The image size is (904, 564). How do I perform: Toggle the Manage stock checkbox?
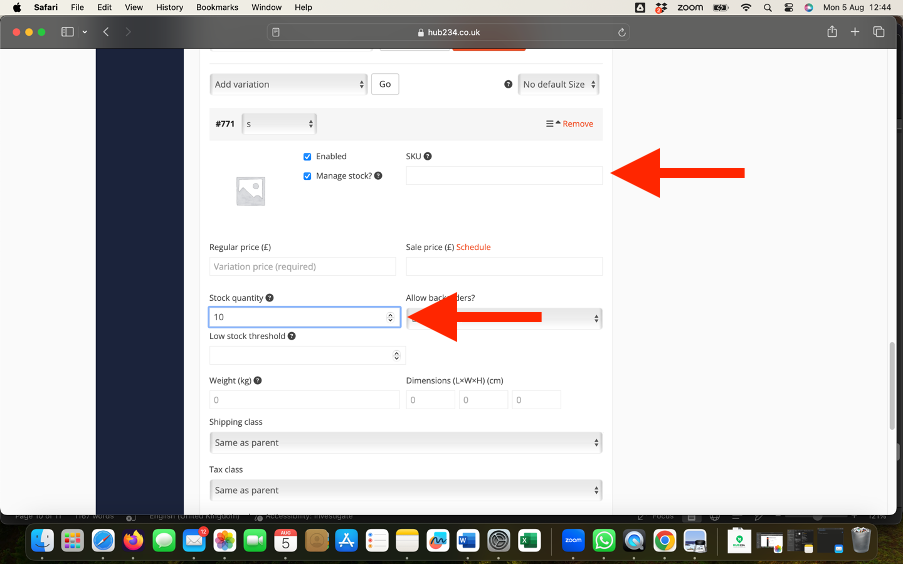click(x=308, y=176)
